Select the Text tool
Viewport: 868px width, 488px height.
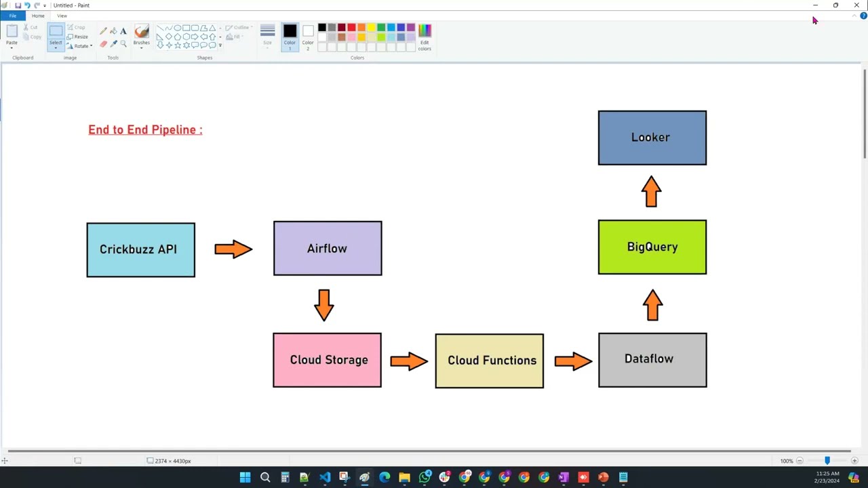123,31
